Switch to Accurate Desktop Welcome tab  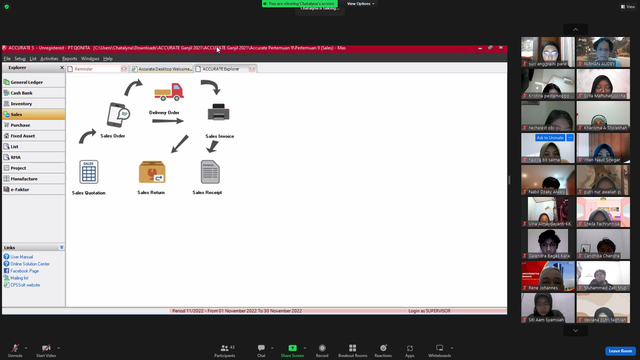[162, 69]
